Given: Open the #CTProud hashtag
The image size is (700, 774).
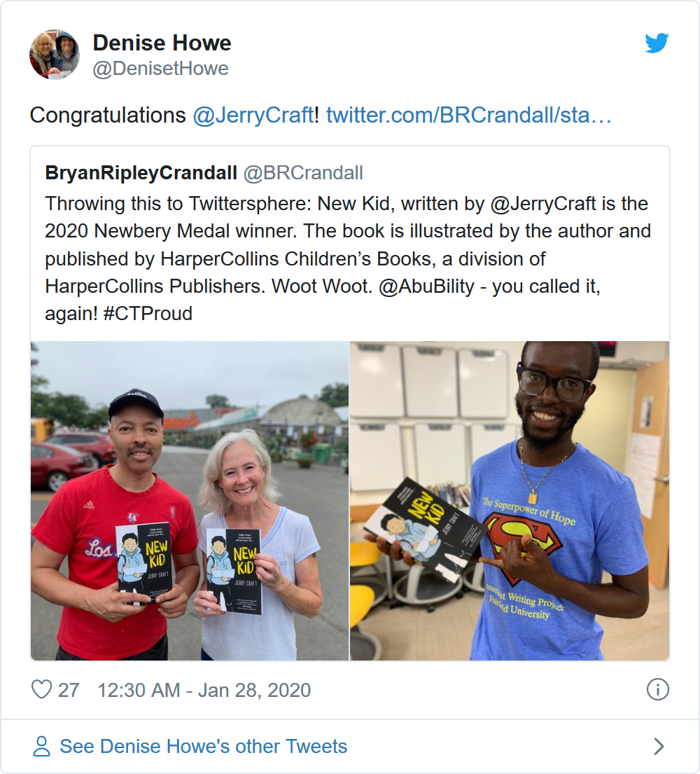Looking at the screenshot, I should click(148, 313).
